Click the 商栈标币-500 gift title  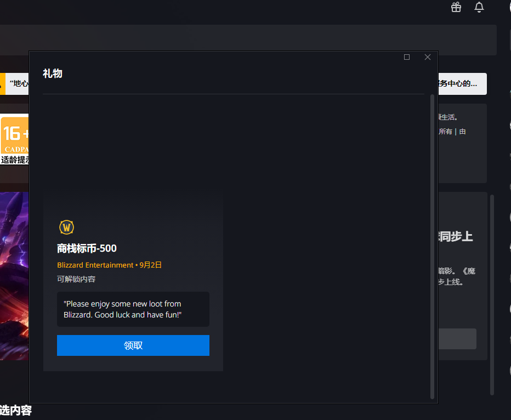coord(87,248)
